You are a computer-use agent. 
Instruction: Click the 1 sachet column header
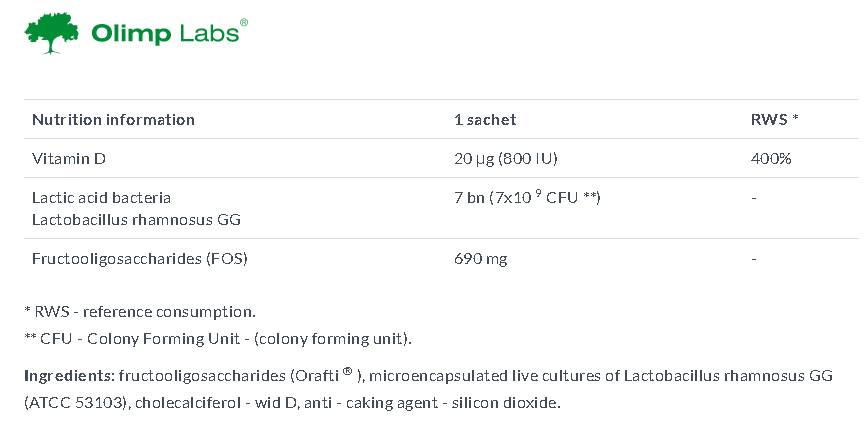485,119
